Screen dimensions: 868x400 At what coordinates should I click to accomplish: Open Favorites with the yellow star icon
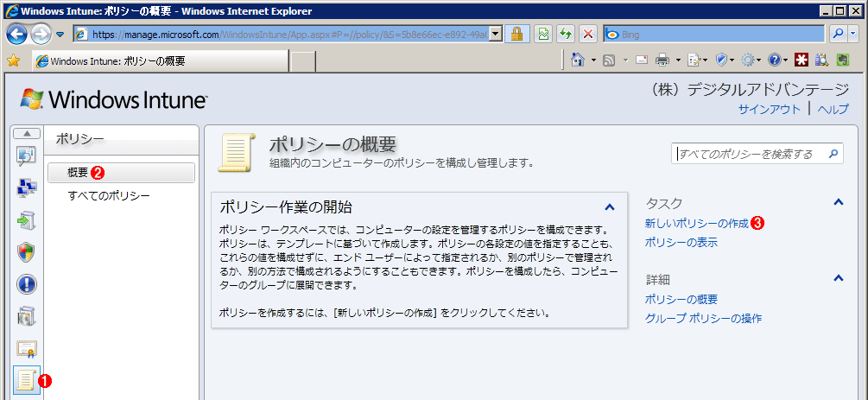pos(13,60)
